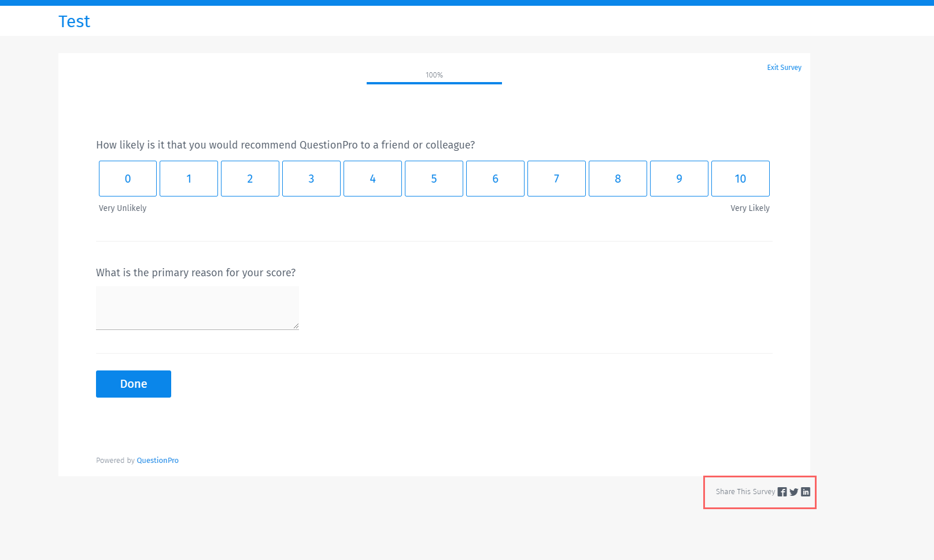Image resolution: width=934 pixels, height=560 pixels.
Task: Select score 10 under Very Likely
Action: coord(740,179)
